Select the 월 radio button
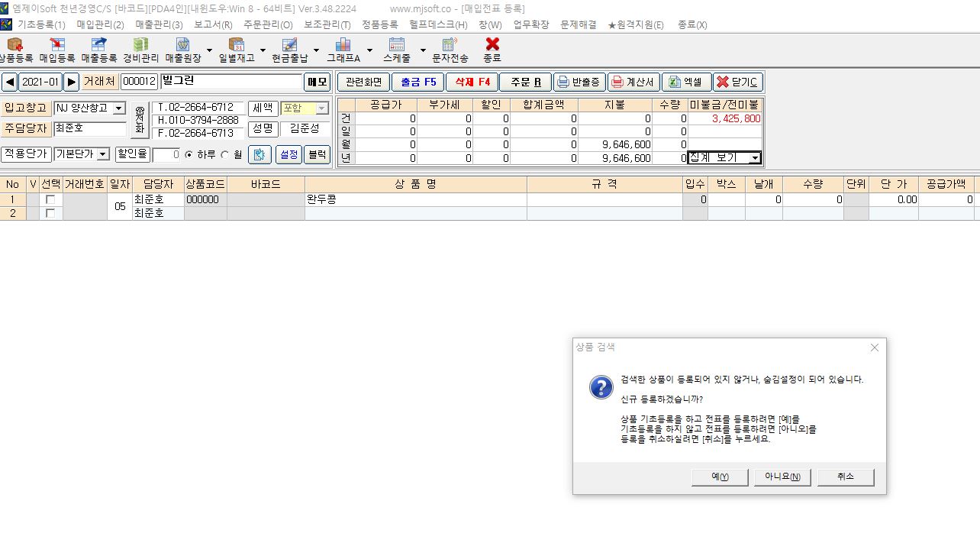 224,155
